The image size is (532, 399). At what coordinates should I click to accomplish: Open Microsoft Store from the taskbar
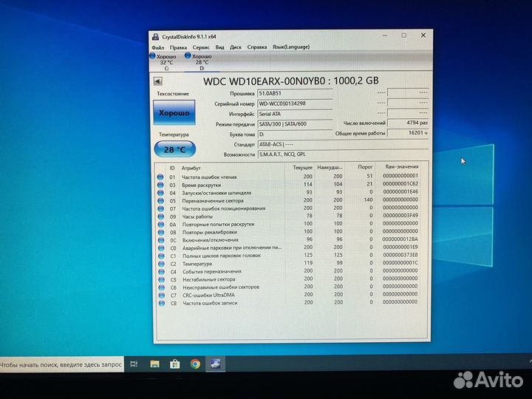pos(174,364)
